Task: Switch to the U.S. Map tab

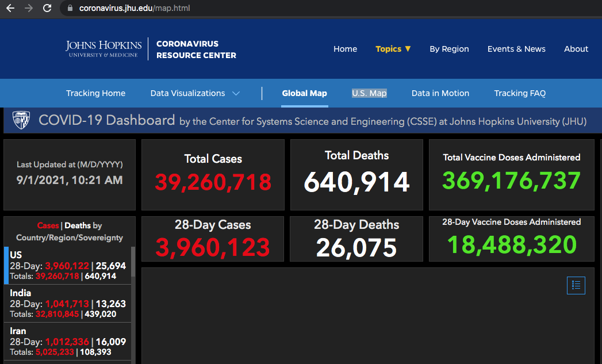Action: 369,93
